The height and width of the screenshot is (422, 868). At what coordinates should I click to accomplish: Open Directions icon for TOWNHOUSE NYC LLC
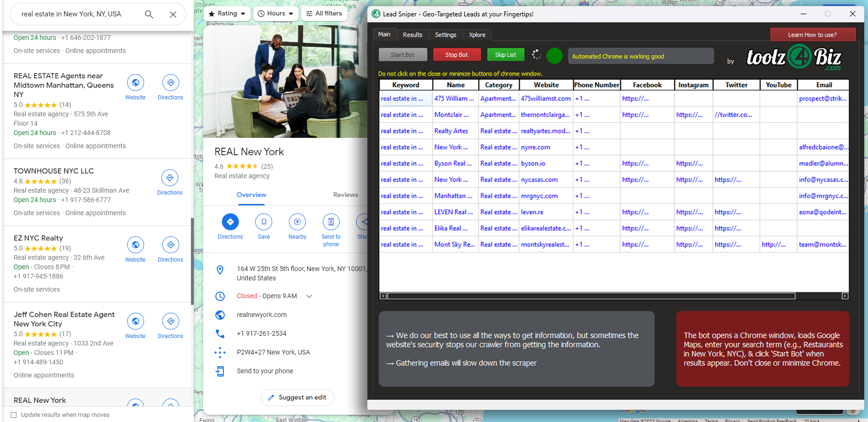(x=170, y=178)
